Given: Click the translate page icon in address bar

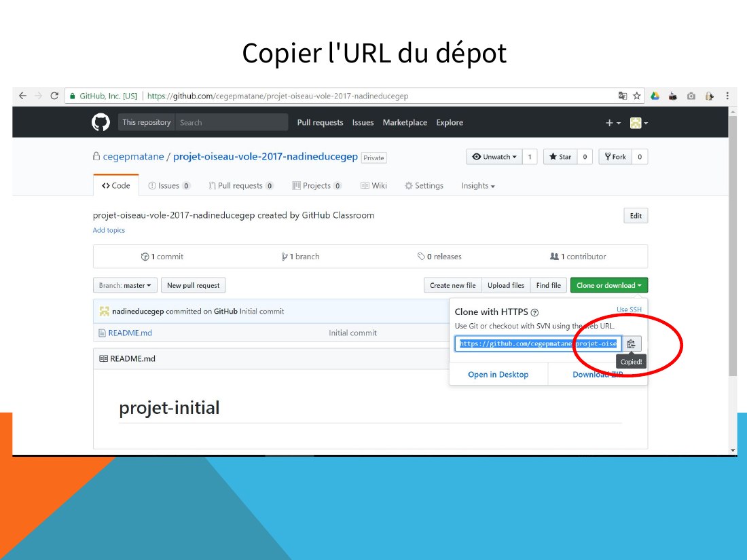Looking at the screenshot, I should pos(622,96).
